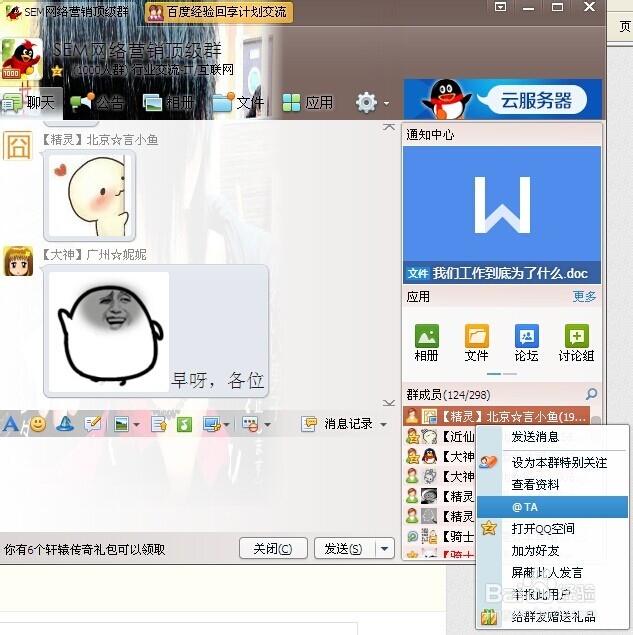Screen dimensions: 633x635
Task: Choose 加为好友 from context menu
Action: click(553, 550)
